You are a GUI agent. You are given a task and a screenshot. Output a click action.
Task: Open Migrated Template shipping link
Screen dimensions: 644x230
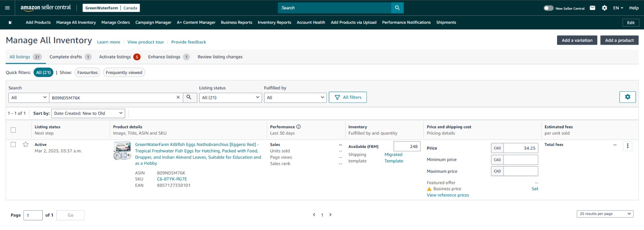click(394, 158)
